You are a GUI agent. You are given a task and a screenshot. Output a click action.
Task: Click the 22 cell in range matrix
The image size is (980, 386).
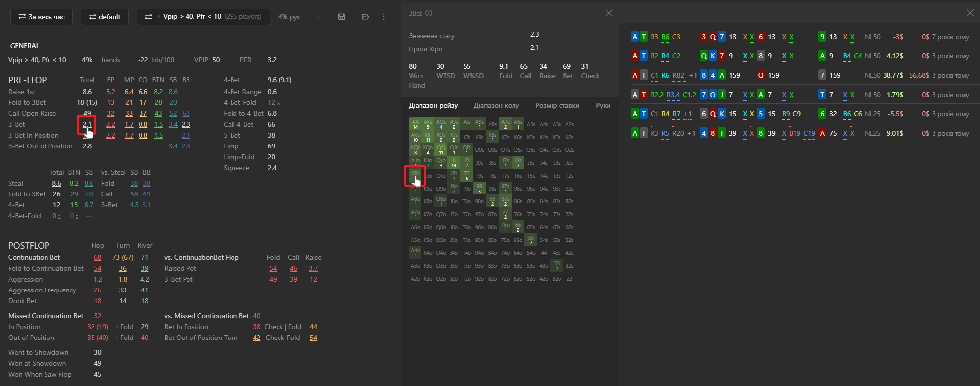pyautogui.click(x=569, y=279)
